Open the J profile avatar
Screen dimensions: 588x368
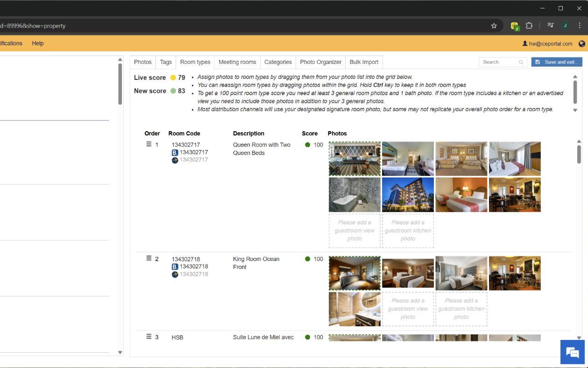tap(565, 26)
